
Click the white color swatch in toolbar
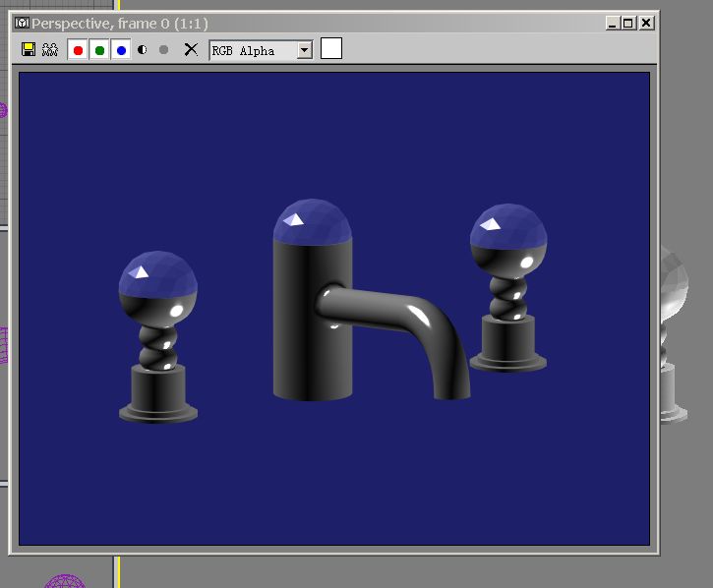[x=331, y=48]
